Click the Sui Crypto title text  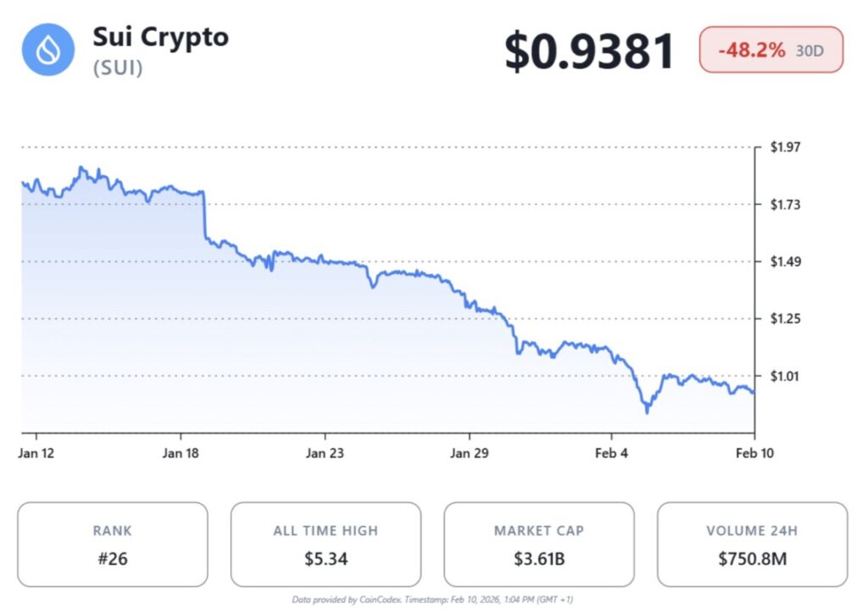click(160, 37)
